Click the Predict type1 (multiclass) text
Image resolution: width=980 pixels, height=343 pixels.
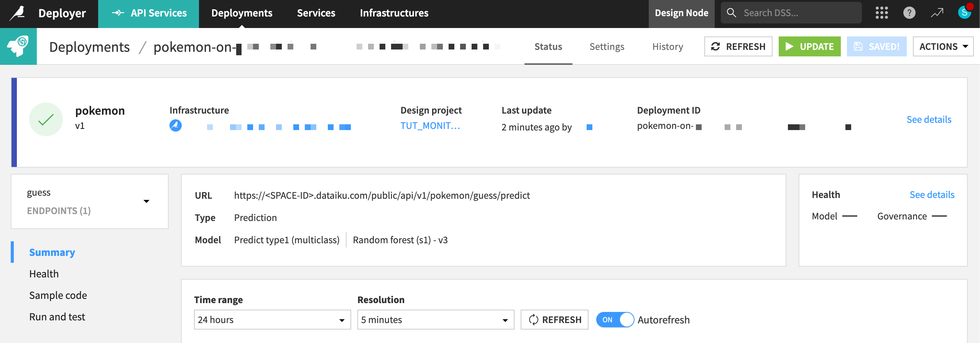[x=287, y=240]
